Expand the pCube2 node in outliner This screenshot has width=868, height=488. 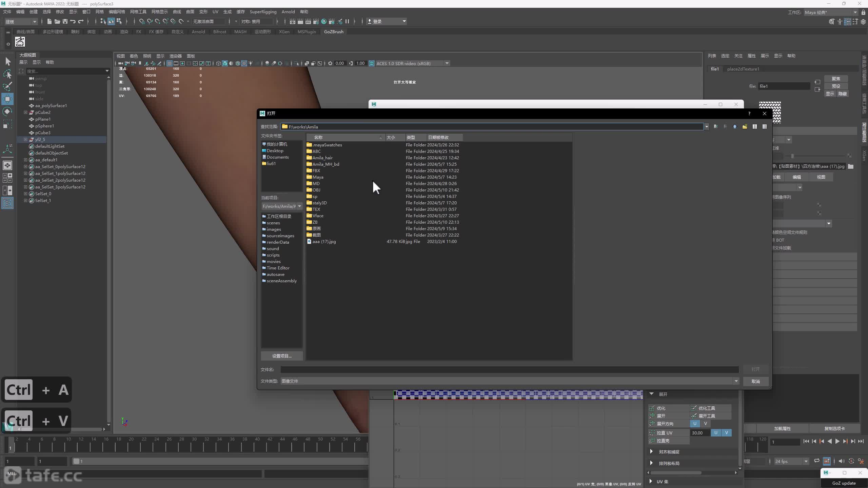click(x=25, y=112)
